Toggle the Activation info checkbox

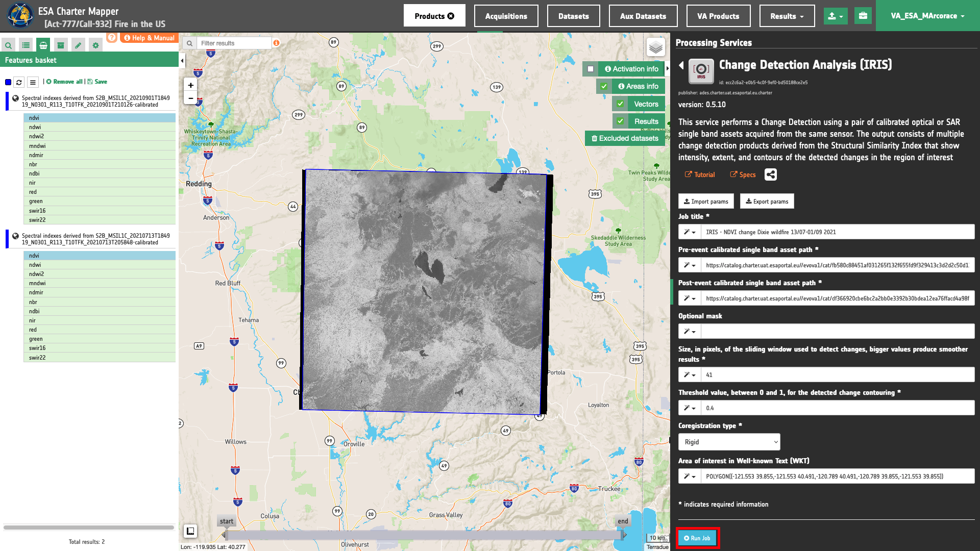591,69
